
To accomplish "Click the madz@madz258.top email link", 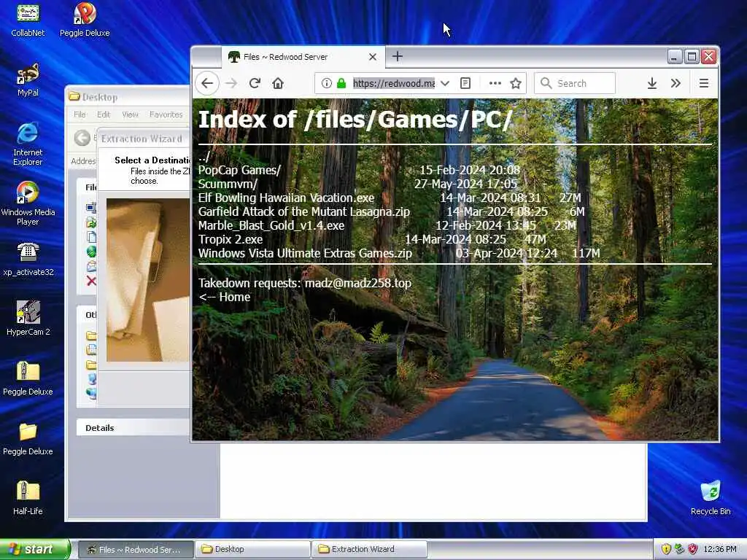I will click(357, 283).
